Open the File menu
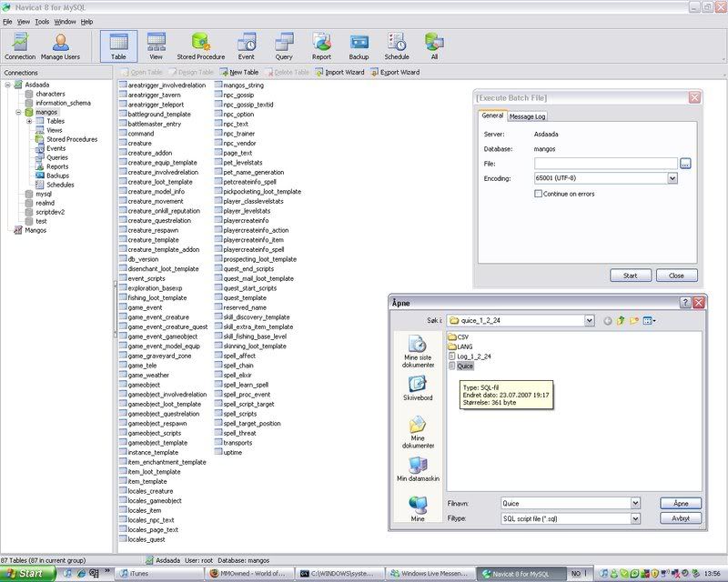728x582 pixels. 7,22
